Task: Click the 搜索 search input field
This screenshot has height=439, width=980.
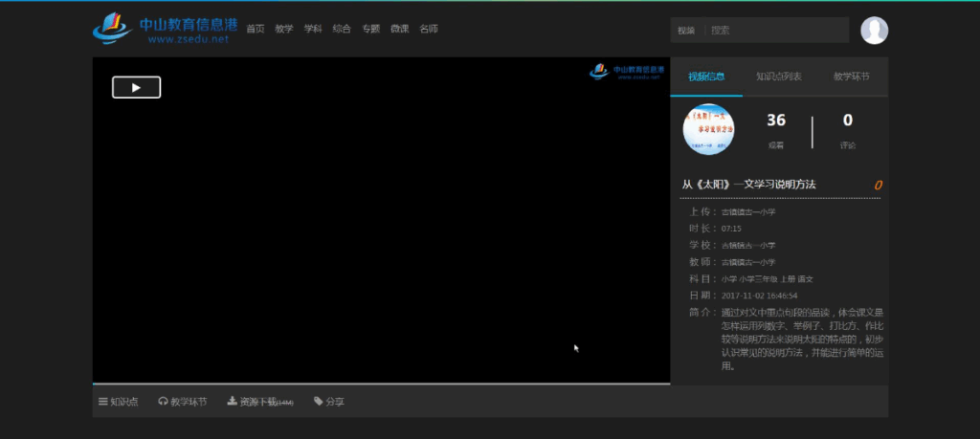Action: pyautogui.click(x=775, y=31)
